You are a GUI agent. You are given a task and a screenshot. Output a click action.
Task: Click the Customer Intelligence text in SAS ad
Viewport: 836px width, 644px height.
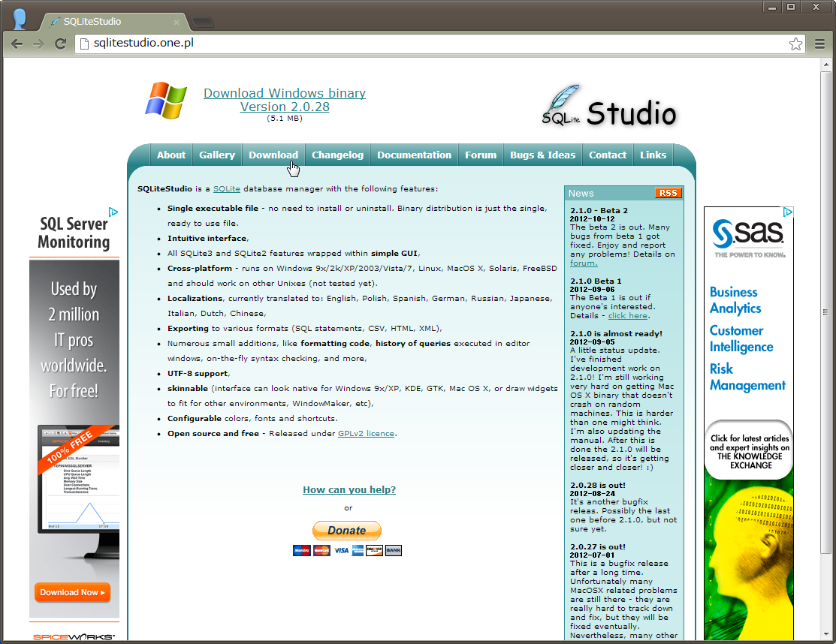coord(741,339)
